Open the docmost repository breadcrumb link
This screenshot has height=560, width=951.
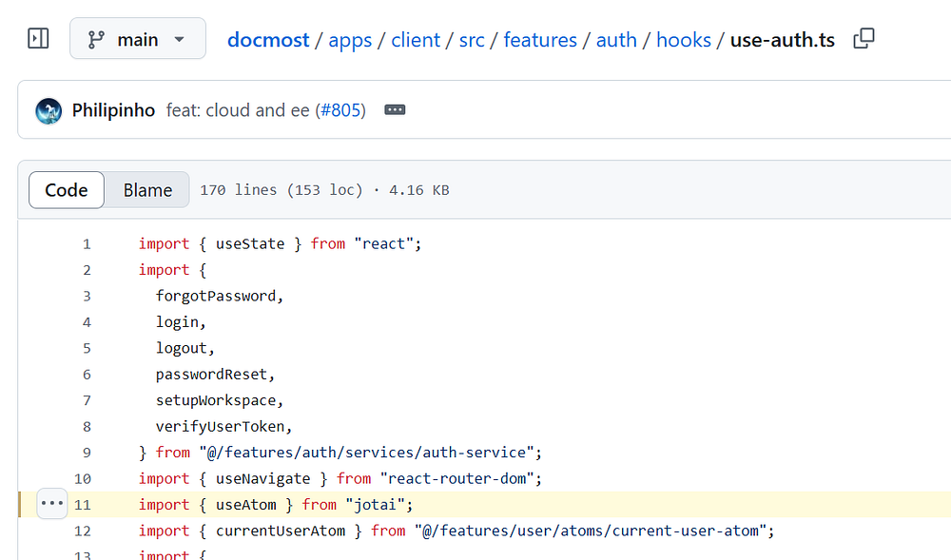tap(268, 40)
